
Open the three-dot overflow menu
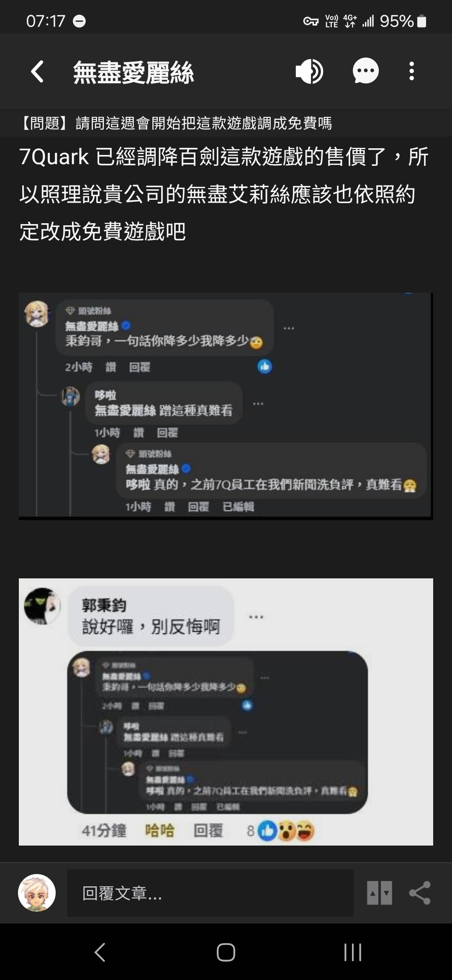[x=412, y=71]
